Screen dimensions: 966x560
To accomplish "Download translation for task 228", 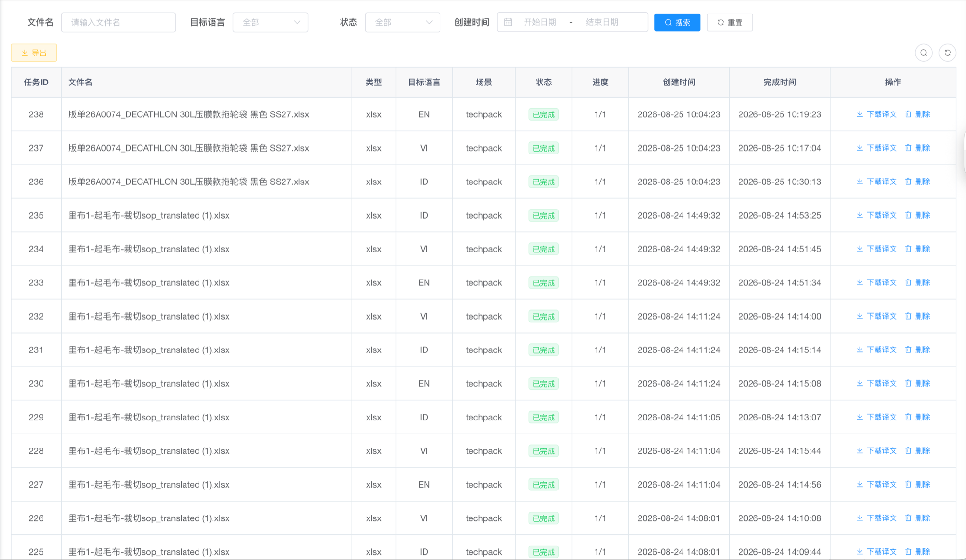I will point(876,451).
